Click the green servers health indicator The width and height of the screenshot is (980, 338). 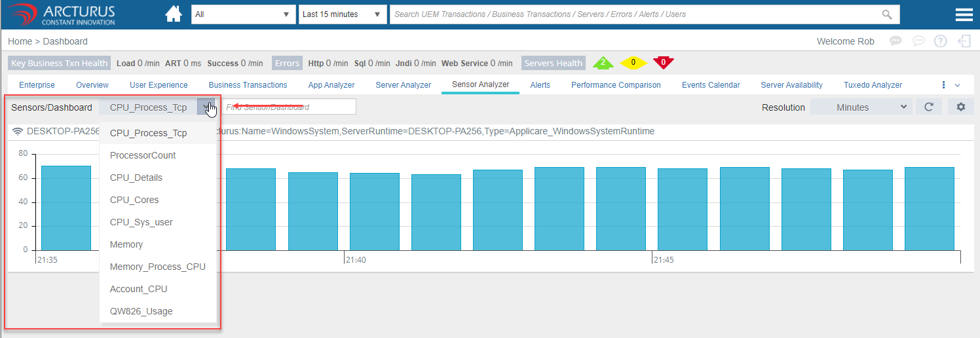tap(603, 63)
